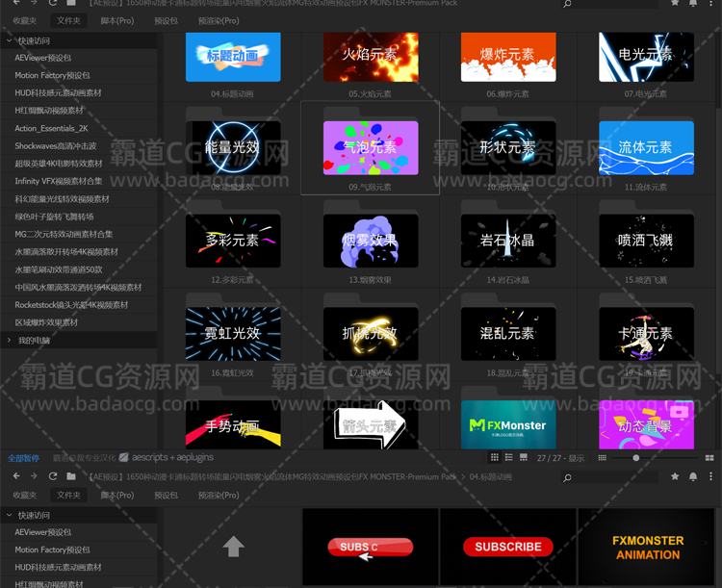
Task: Switch to 预设包 tab in FX MONSTER panel
Action: 166,21
